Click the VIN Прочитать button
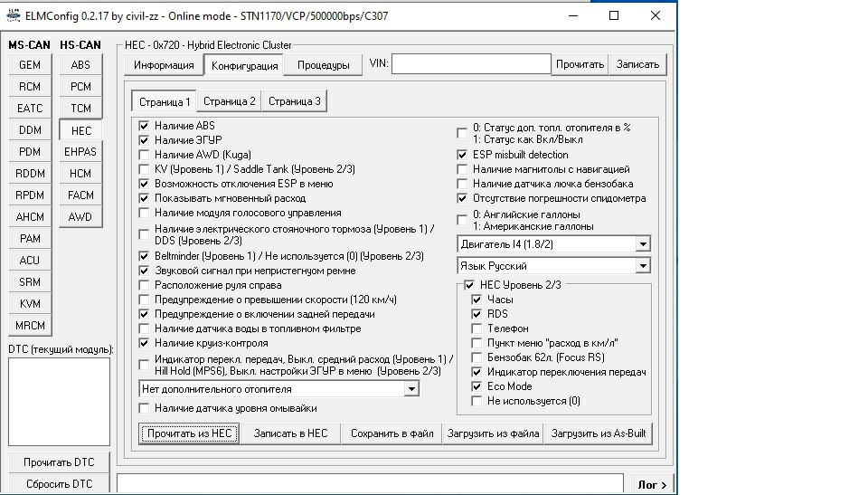Screen dimensions: 868x495 (580, 64)
